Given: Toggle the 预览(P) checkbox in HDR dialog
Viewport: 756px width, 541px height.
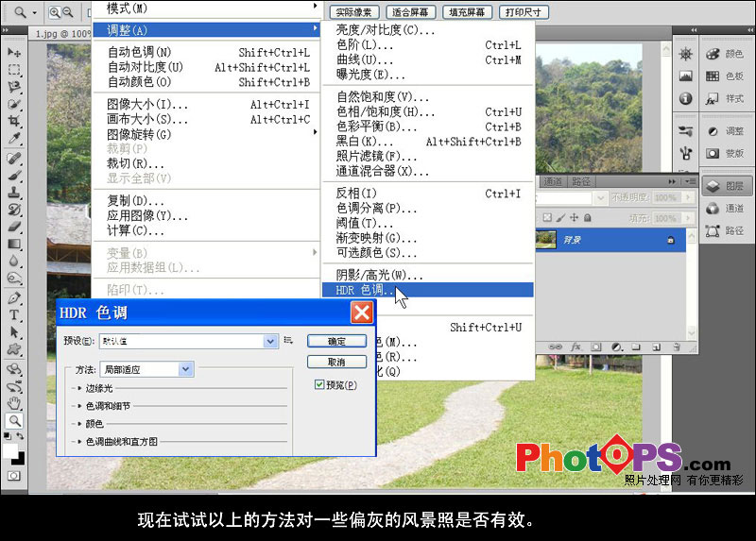Looking at the screenshot, I should click(319, 384).
